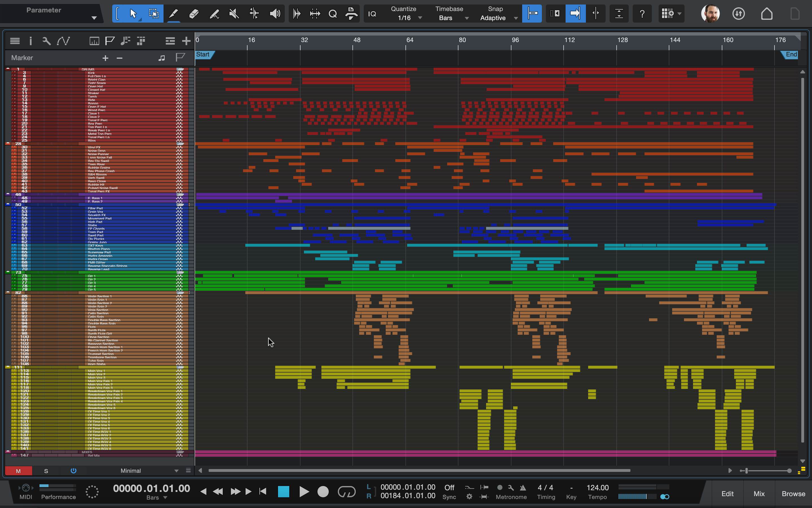Toggle the Loop button
This screenshot has width=812, height=508.
(x=346, y=492)
